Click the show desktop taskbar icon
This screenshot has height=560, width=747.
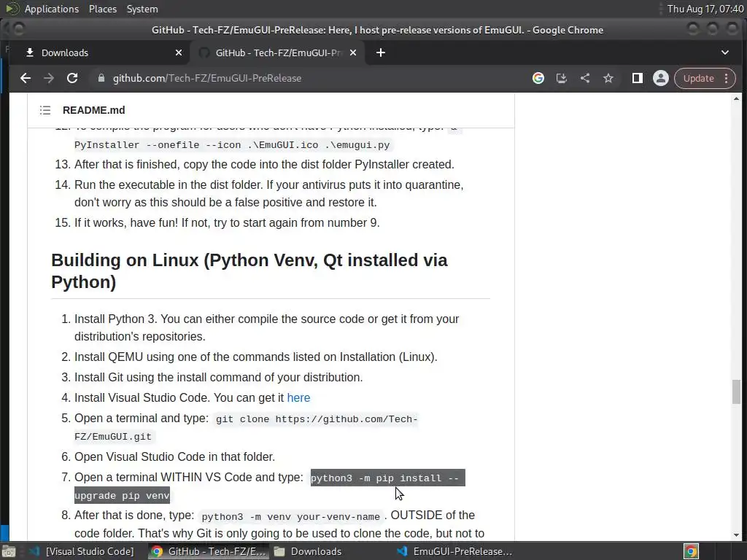(x=9, y=551)
